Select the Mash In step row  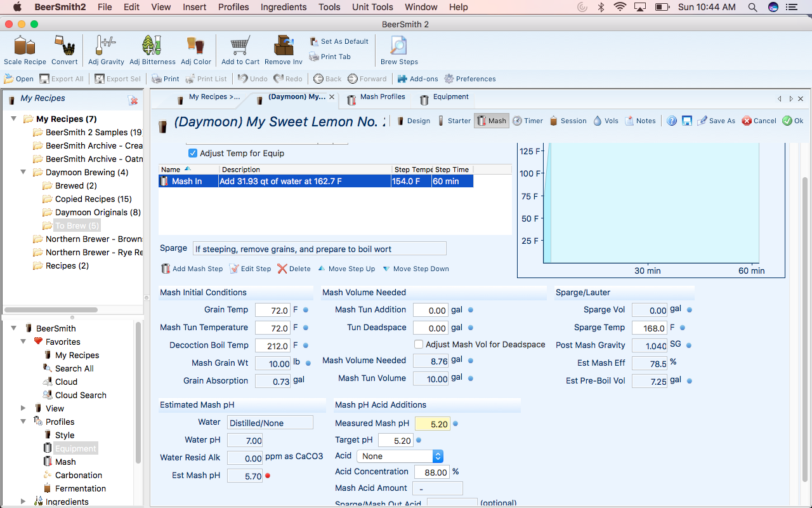point(316,181)
